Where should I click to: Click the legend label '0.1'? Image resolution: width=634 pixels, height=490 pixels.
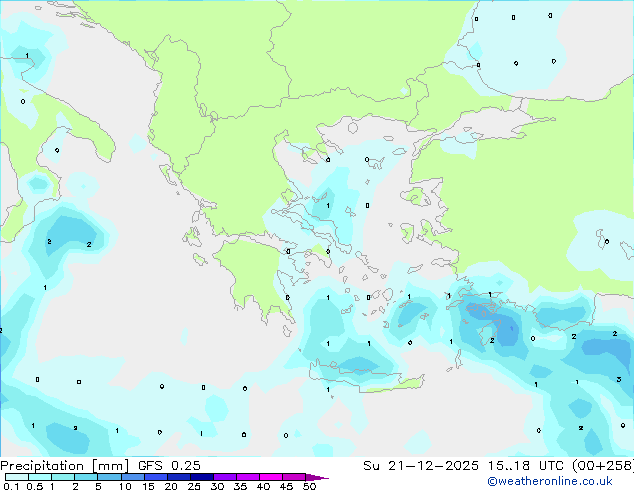pos(11,486)
